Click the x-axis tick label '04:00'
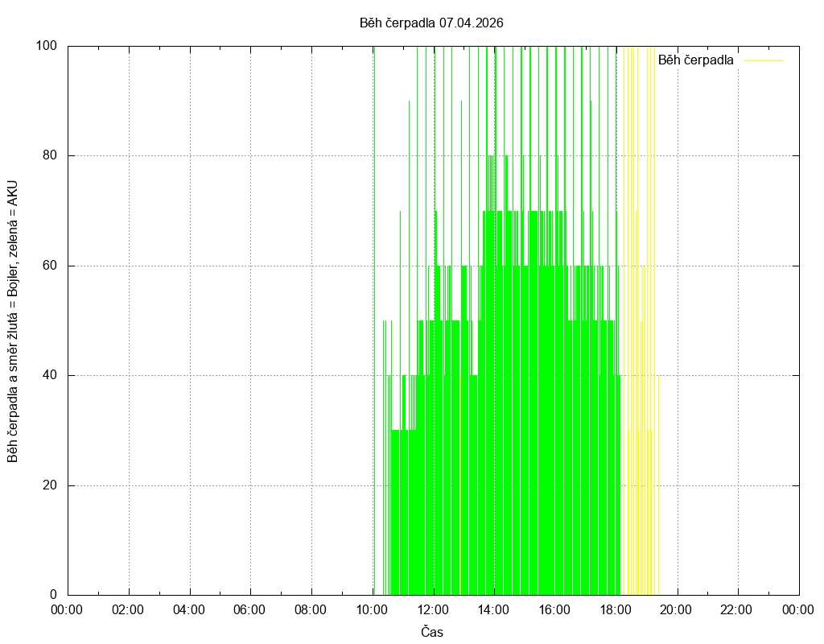Screen dimensions: 824x644 click(x=188, y=610)
